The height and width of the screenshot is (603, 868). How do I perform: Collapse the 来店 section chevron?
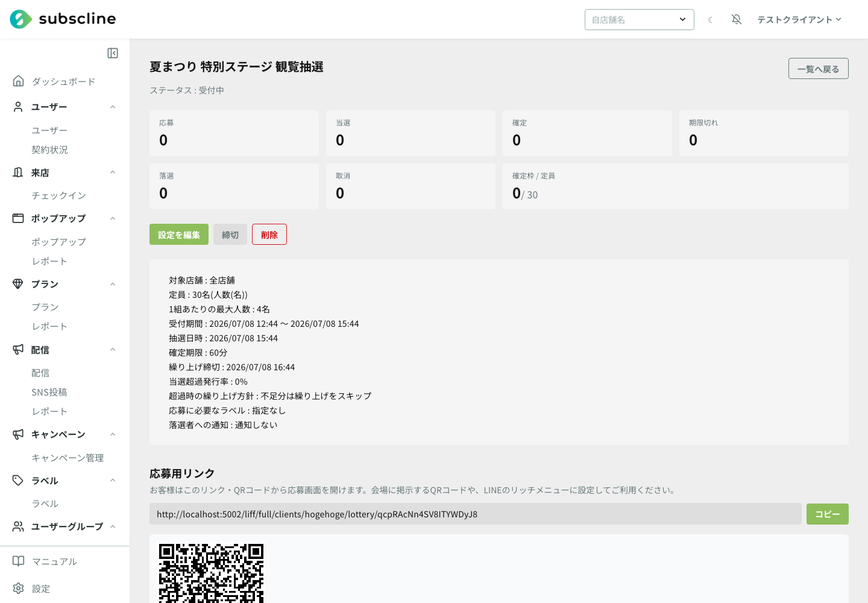pos(113,172)
